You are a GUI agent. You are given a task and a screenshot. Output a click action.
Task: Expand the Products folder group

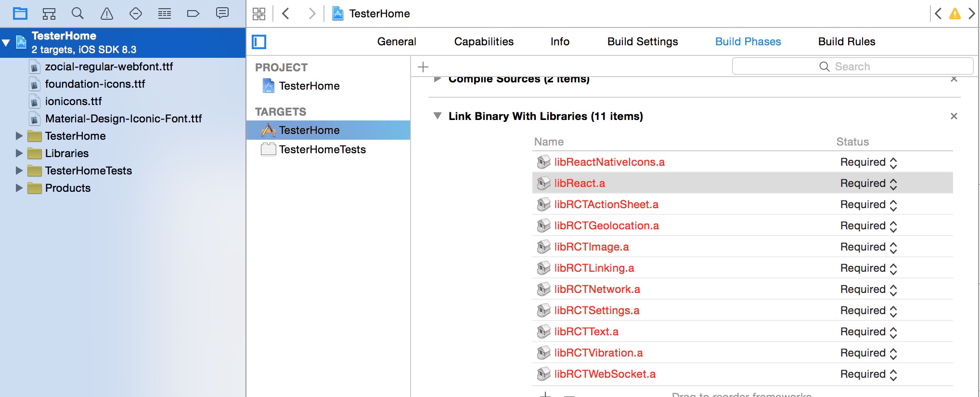[x=19, y=188]
